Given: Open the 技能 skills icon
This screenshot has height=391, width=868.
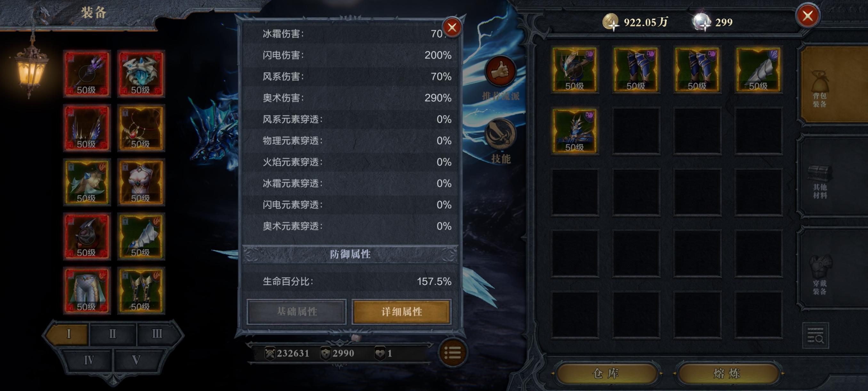Looking at the screenshot, I should pos(500,134).
